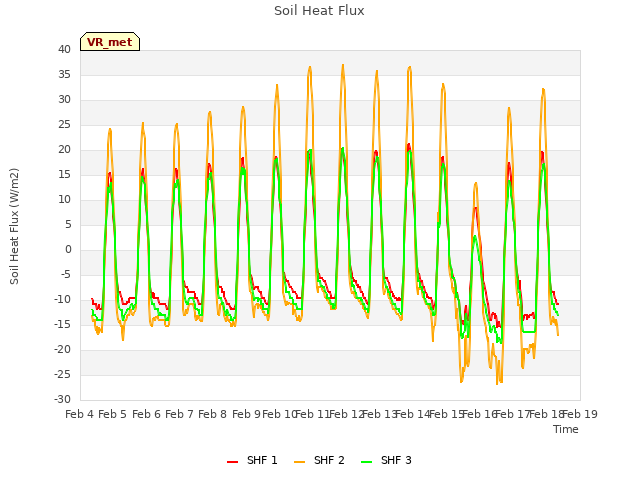Viewport: 640px width, 480px height.
Task: Click the 0 y-axis tick value
Action: (x=68, y=250)
